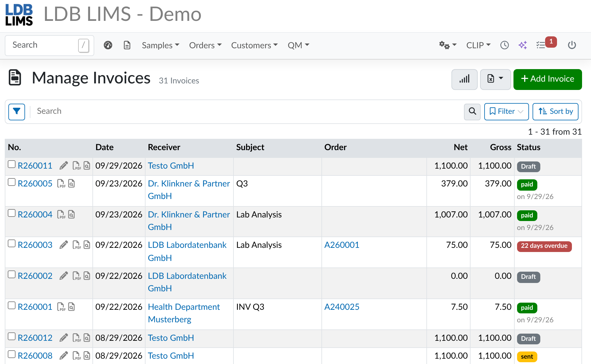Download PDF of invoice R260011

77,166
